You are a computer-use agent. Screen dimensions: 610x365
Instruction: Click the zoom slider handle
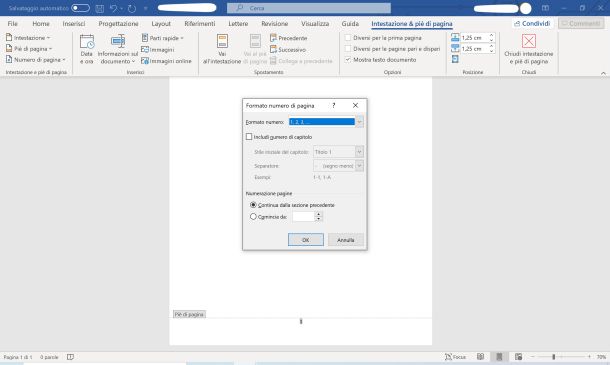coord(554,357)
